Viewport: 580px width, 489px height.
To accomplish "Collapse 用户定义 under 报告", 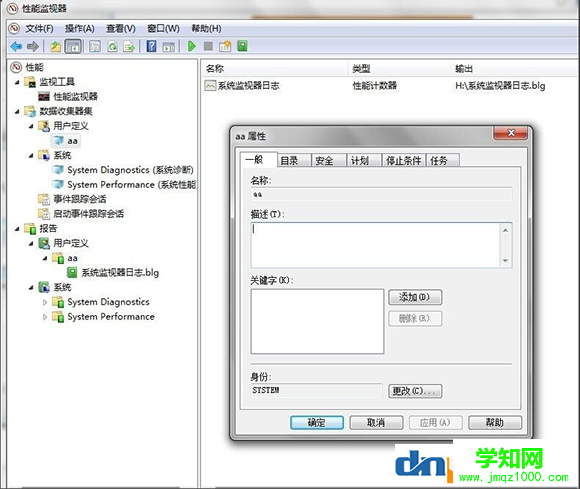I will point(31,244).
